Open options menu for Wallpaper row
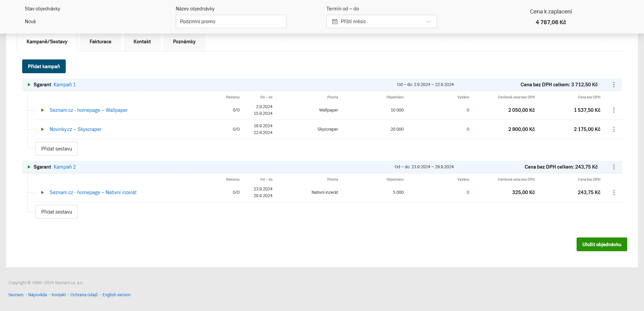The width and height of the screenshot is (644, 311). 614,110
